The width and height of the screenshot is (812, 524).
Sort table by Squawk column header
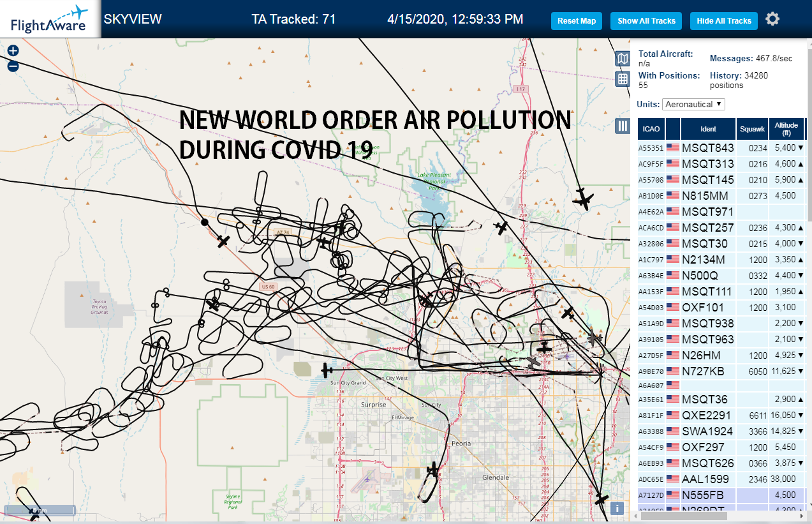[752, 129]
